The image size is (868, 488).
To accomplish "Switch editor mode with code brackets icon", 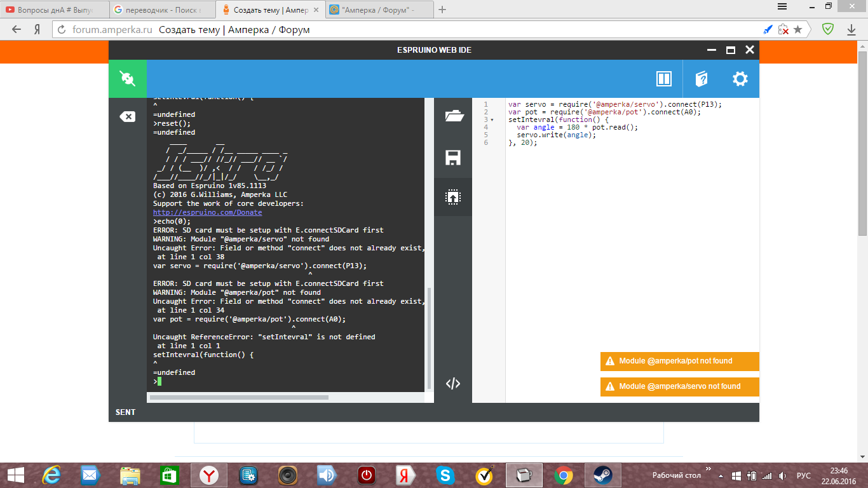I will point(453,383).
